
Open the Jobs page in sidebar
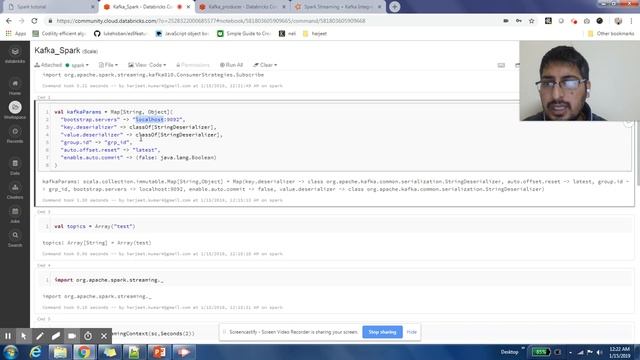[x=15, y=215]
